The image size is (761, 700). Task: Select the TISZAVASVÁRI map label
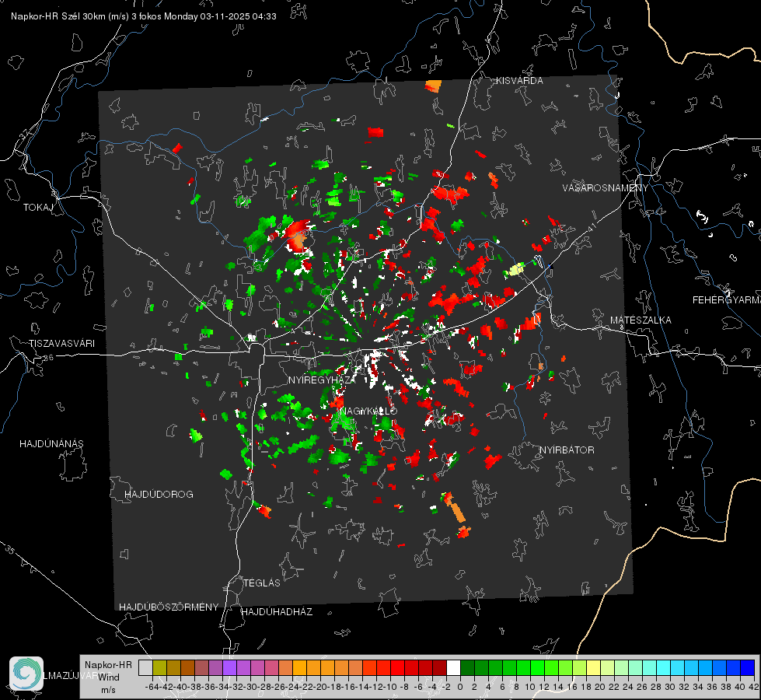[61, 344]
